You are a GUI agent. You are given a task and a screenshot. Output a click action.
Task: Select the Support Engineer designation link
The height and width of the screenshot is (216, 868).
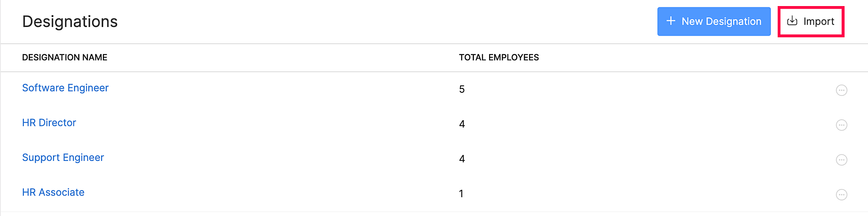click(x=63, y=157)
